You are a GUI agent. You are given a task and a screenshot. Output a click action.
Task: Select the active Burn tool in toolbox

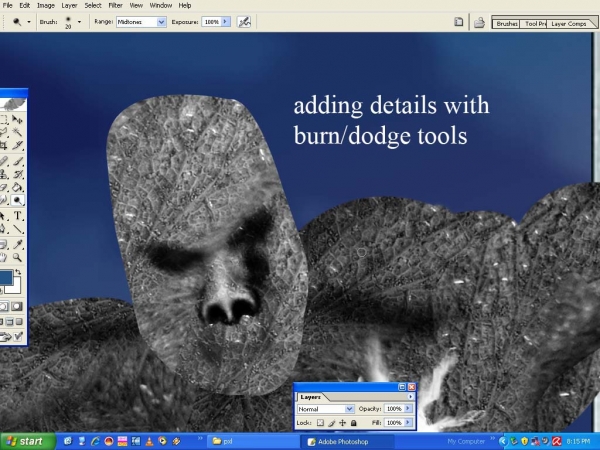17,201
